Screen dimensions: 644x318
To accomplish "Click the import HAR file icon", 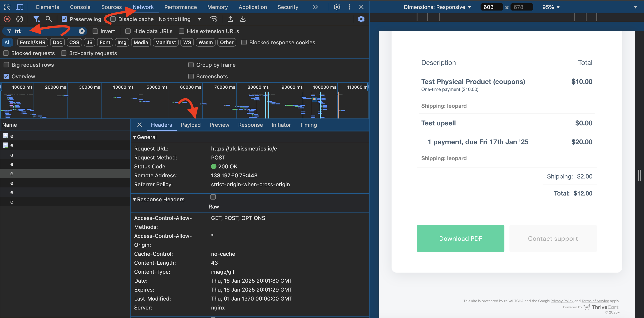I will pos(230,19).
